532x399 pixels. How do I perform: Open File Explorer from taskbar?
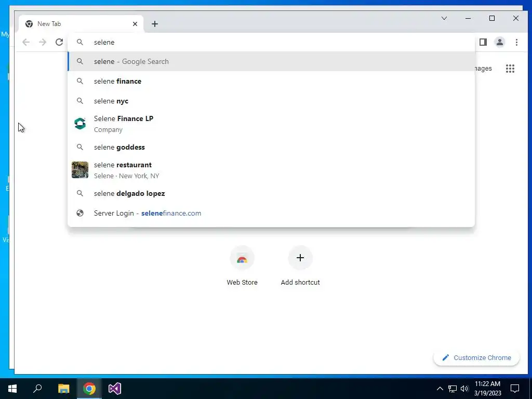(63, 389)
